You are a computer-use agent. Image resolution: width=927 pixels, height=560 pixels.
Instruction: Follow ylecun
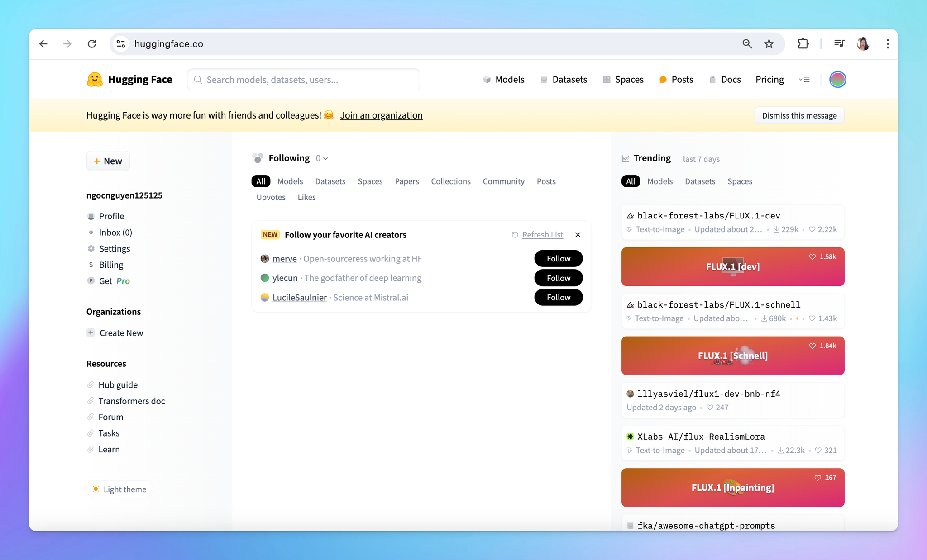click(x=559, y=278)
